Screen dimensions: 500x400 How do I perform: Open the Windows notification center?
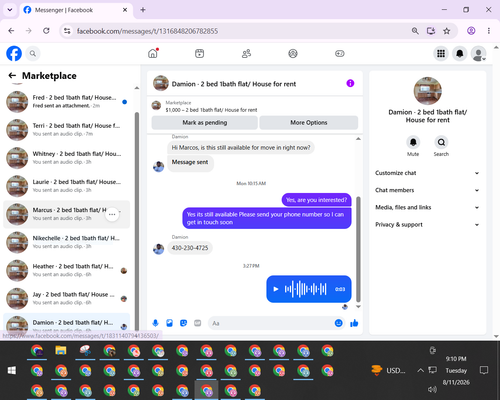(484, 370)
